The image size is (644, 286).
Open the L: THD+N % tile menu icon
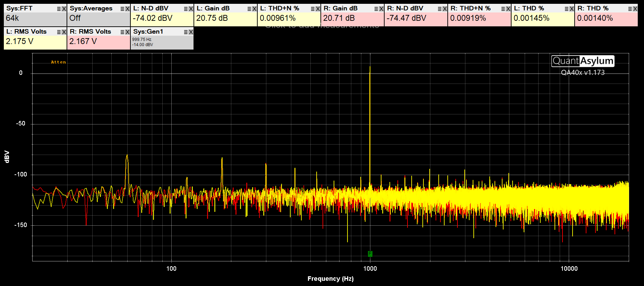coord(313,9)
